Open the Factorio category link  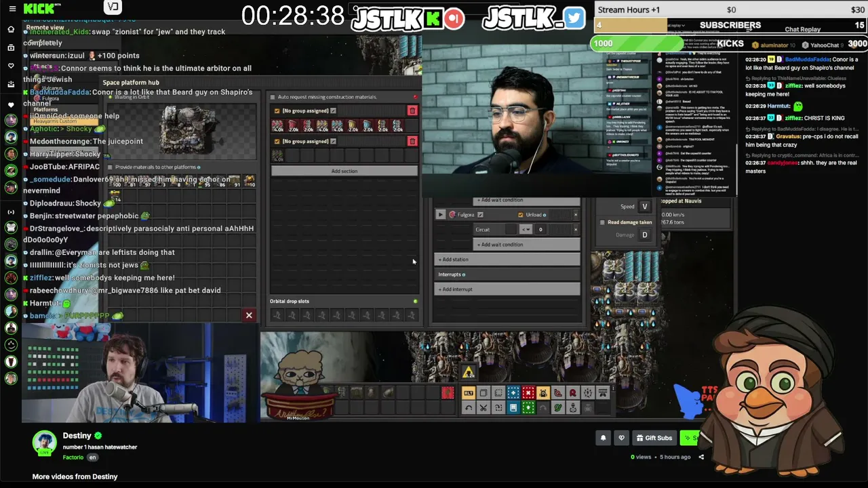click(x=73, y=457)
